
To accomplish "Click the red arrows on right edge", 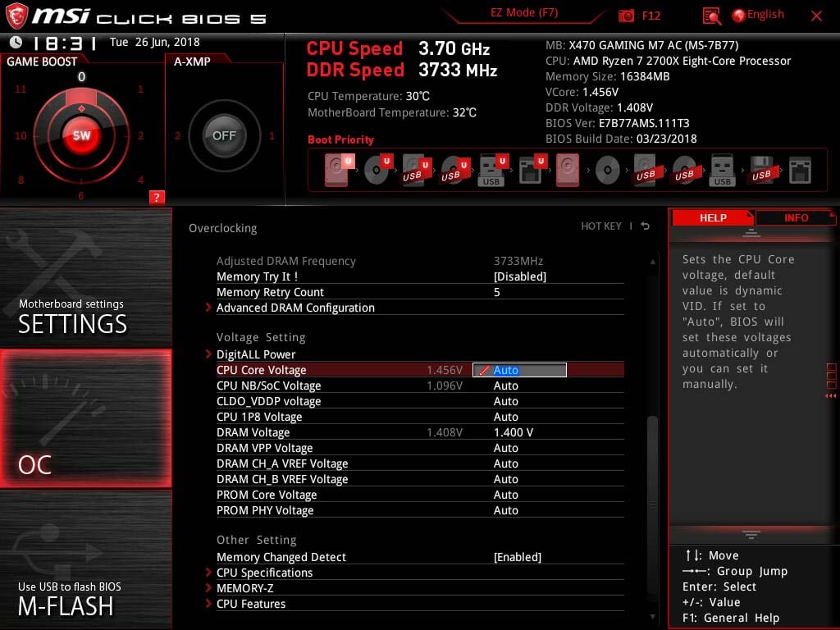I will coord(830,396).
